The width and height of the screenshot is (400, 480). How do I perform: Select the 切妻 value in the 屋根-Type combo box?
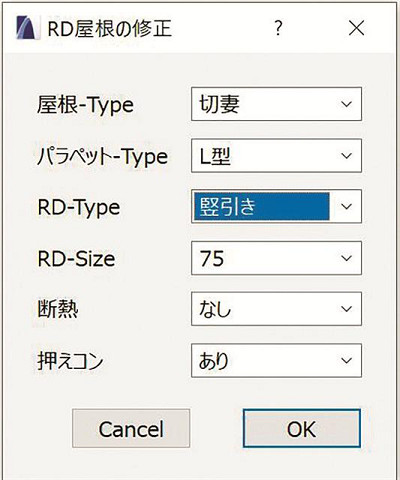tap(219, 104)
